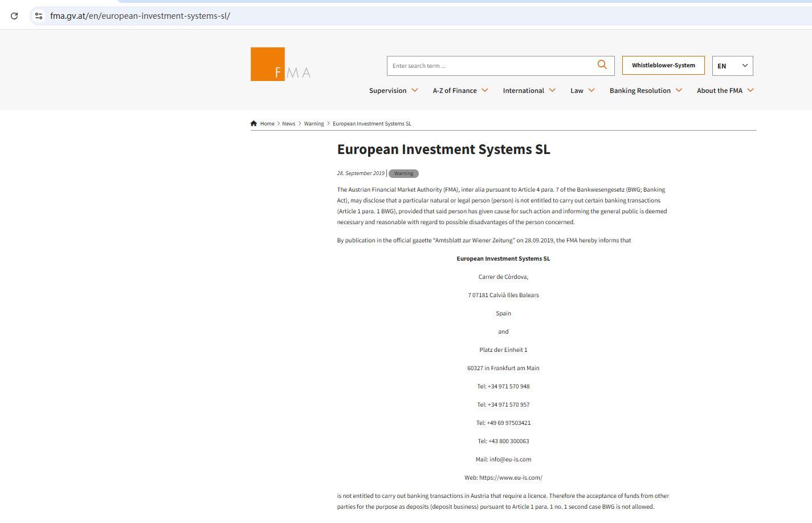
Task: Expand the Supervision menu chevron
Action: click(x=415, y=90)
